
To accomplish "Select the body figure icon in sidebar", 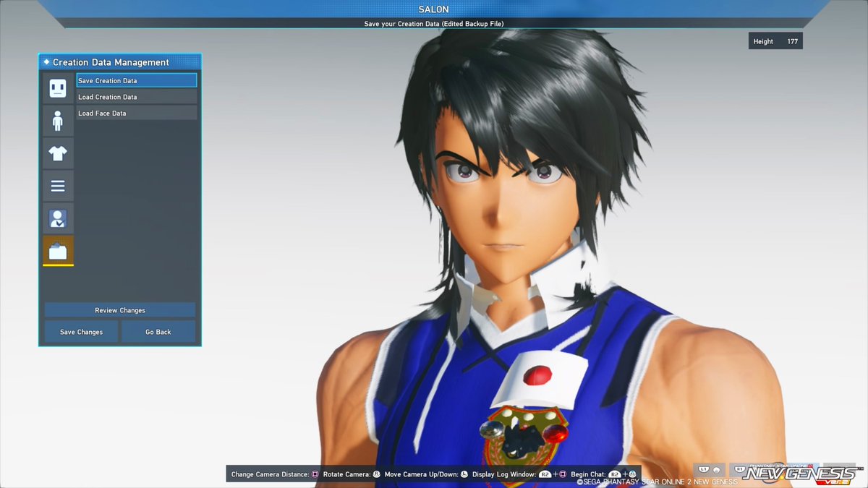I will coord(58,121).
